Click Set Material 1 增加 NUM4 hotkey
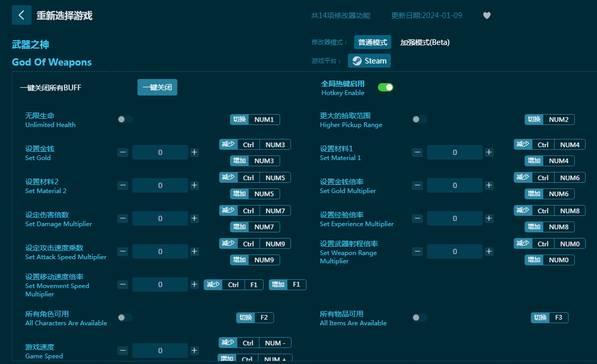The height and width of the screenshot is (364, 597). click(549, 161)
